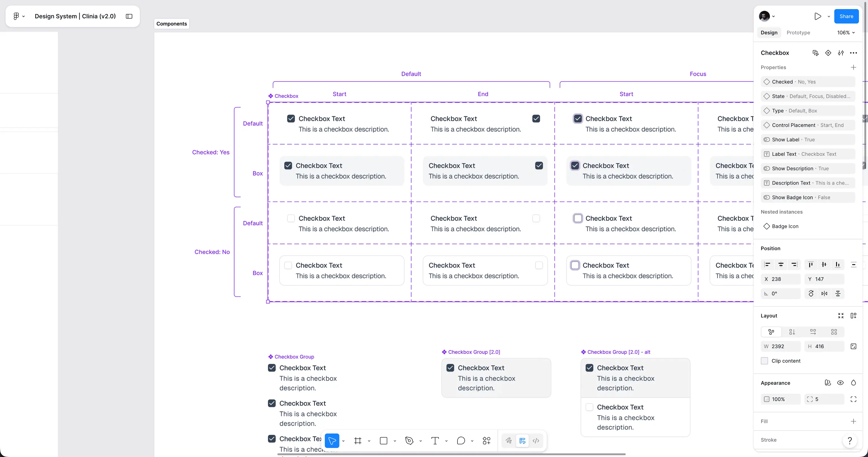The height and width of the screenshot is (457, 868).
Task: Expand Frame tool options chevron
Action: (x=369, y=441)
